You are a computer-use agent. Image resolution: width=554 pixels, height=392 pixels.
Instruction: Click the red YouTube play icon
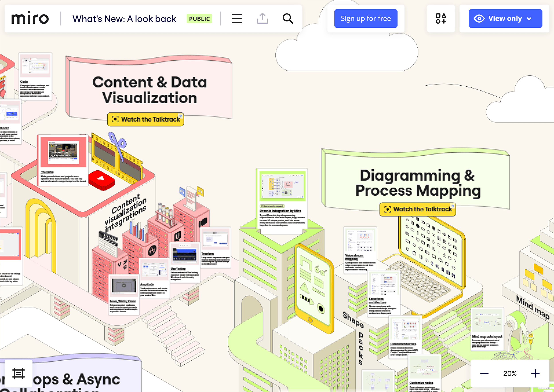click(101, 179)
